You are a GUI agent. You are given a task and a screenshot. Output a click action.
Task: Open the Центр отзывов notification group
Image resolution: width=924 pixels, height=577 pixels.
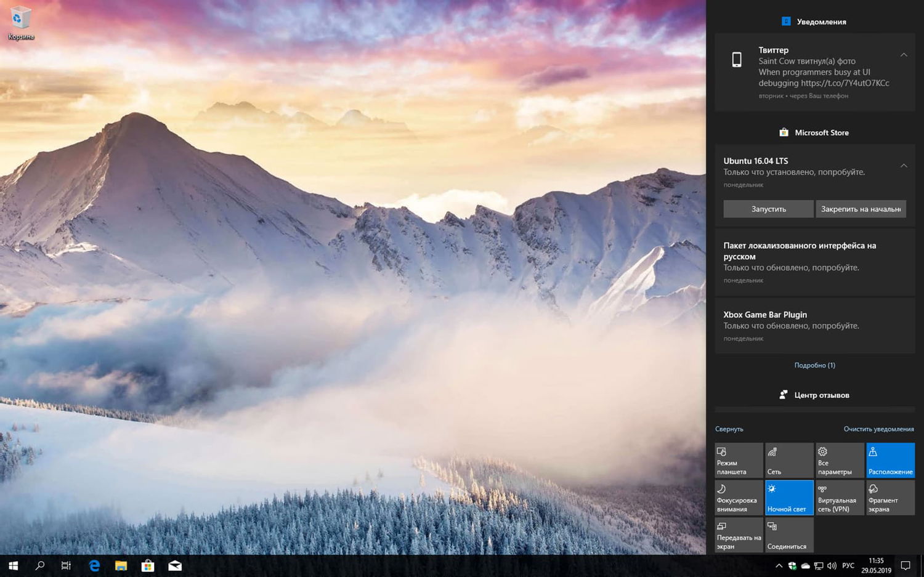point(814,395)
